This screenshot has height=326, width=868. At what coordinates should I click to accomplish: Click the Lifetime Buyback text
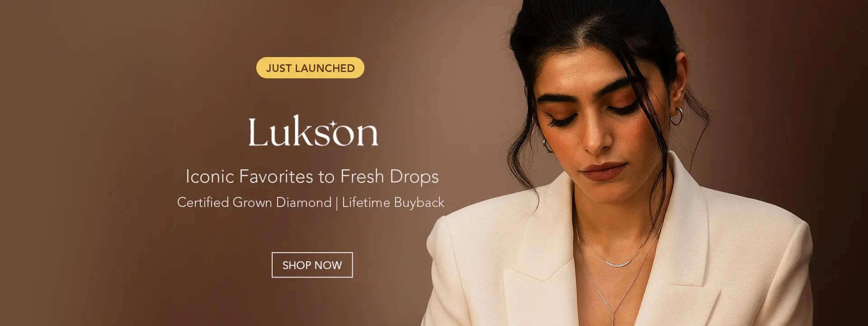(x=393, y=202)
